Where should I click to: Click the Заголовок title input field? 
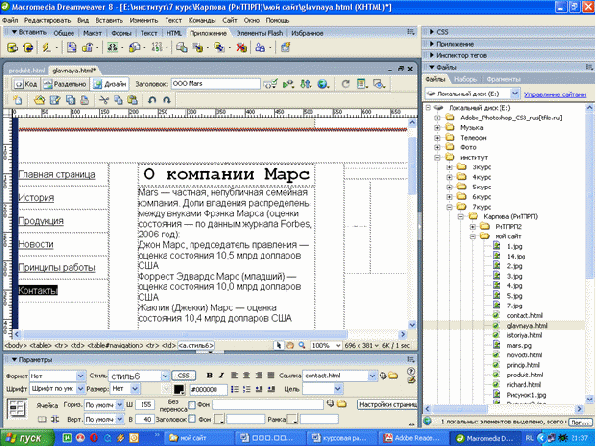(216, 84)
